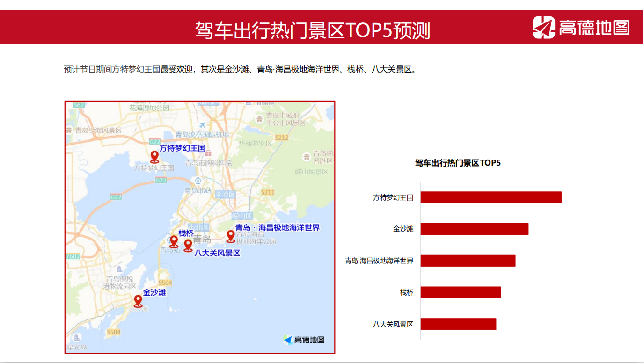The image size is (644, 363).
Task: Click the map label 青岛站
Action: pyautogui.click(x=170, y=250)
